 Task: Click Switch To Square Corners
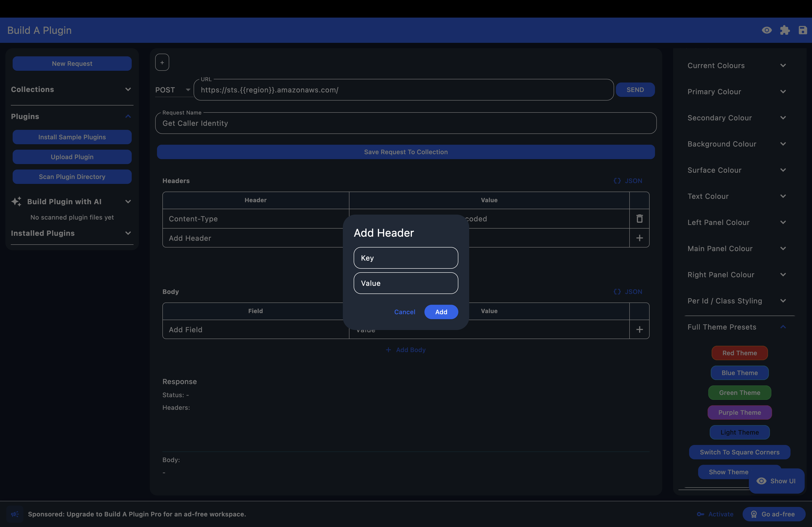(740, 452)
